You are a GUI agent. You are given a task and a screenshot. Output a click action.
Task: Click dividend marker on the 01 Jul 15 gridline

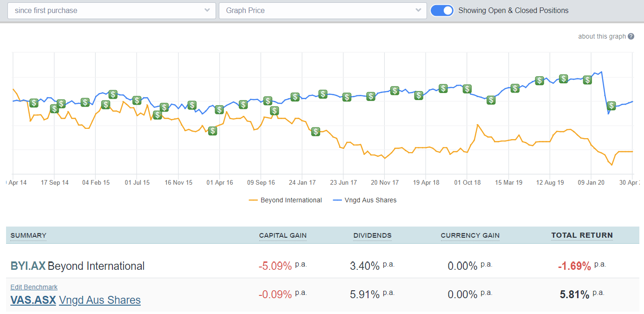[x=137, y=100]
